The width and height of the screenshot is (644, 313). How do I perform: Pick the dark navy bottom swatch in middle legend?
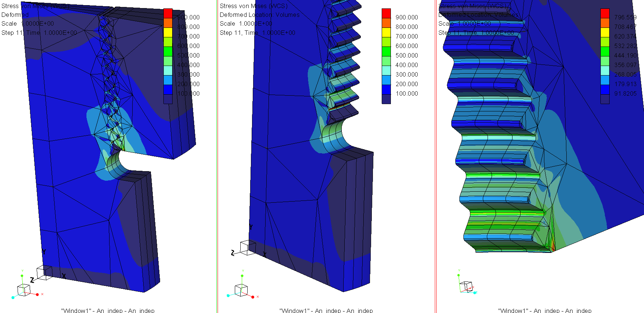(386, 99)
